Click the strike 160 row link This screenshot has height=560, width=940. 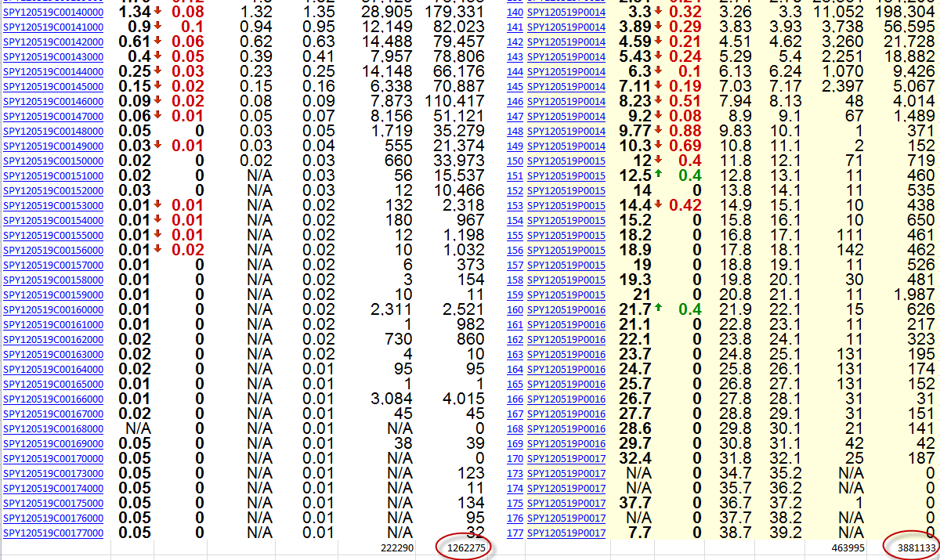pos(515,310)
